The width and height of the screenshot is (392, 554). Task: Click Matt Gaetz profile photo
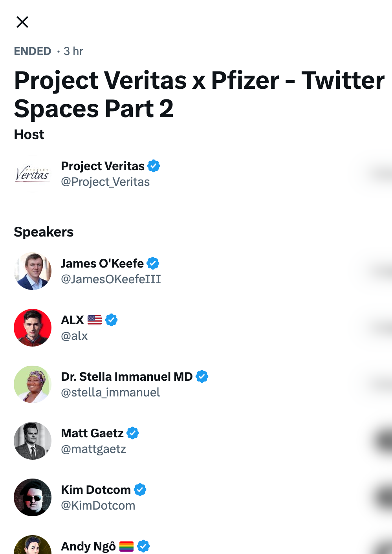click(x=33, y=441)
